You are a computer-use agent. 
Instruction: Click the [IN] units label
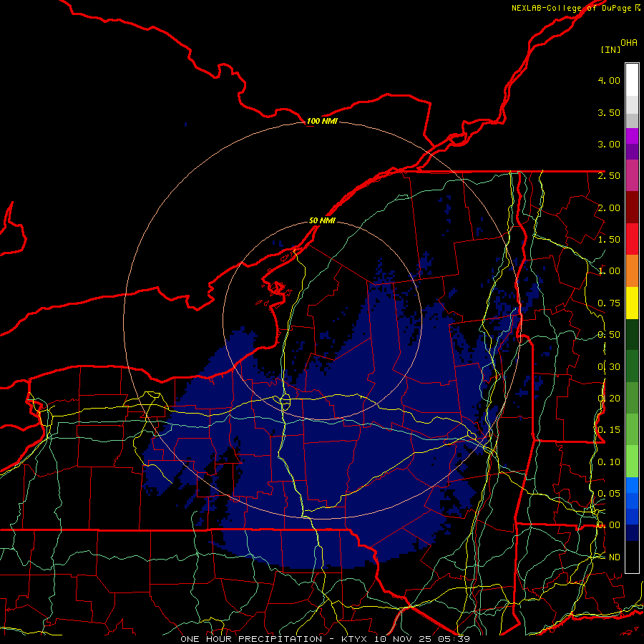[x=610, y=49]
